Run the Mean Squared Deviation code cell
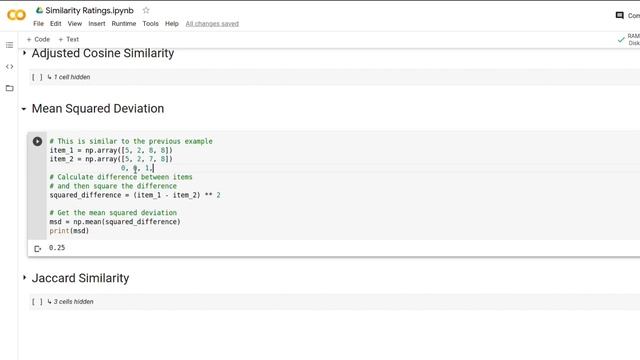 click(37, 141)
